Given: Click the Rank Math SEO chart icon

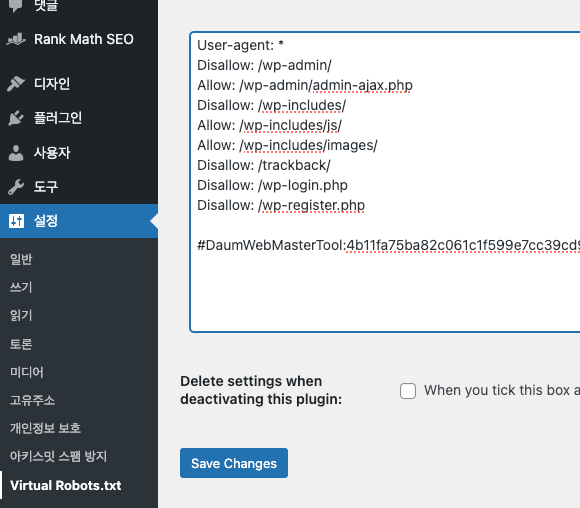Looking at the screenshot, I should pos(16,39).
